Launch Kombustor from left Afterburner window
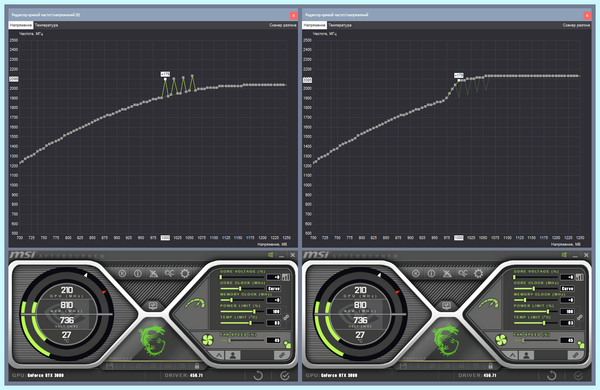600x390 pixels. [122, 273]
